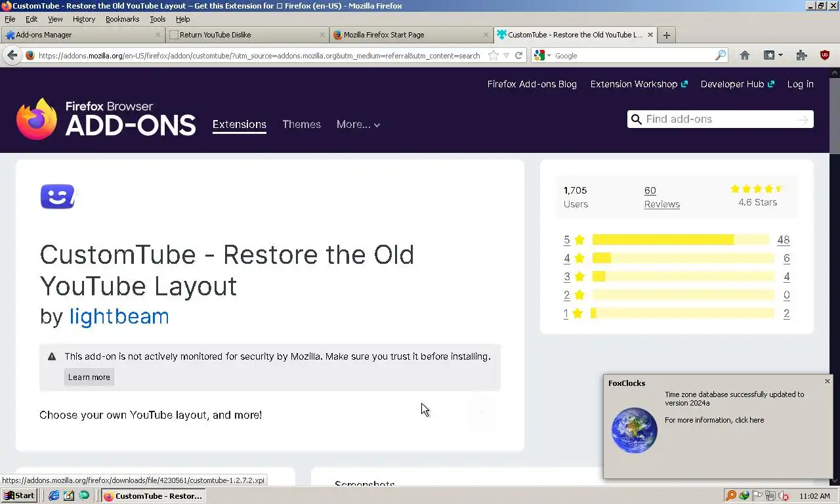Open the File menu

point(10,19)
